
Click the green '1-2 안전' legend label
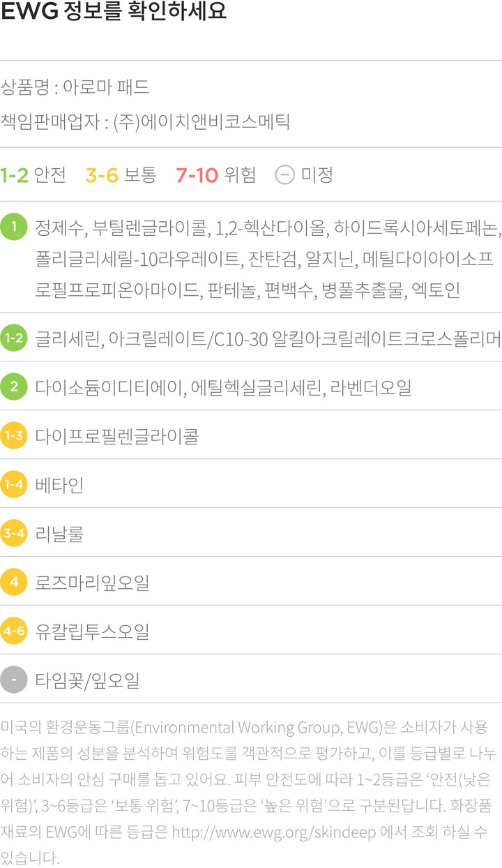click(x=33, y=174)
